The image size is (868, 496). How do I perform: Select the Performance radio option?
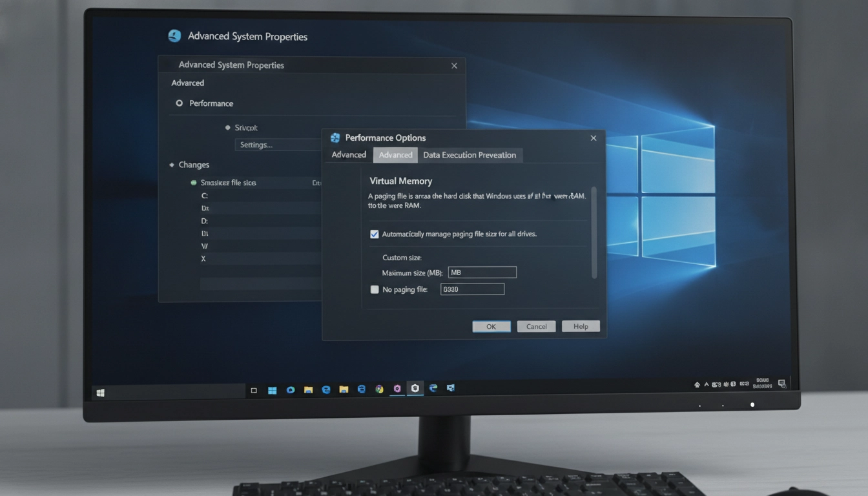tap(180, 103)
